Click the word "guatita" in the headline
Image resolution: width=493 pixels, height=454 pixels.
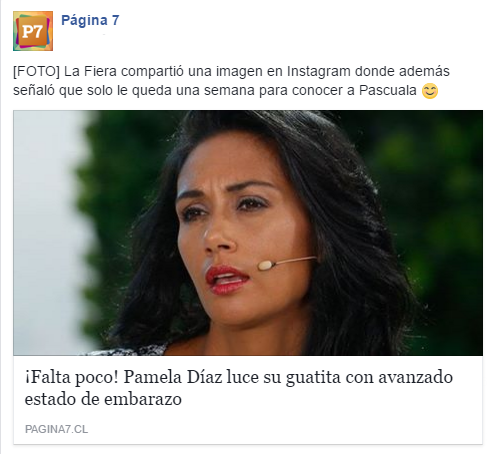(x=313, y=378)
